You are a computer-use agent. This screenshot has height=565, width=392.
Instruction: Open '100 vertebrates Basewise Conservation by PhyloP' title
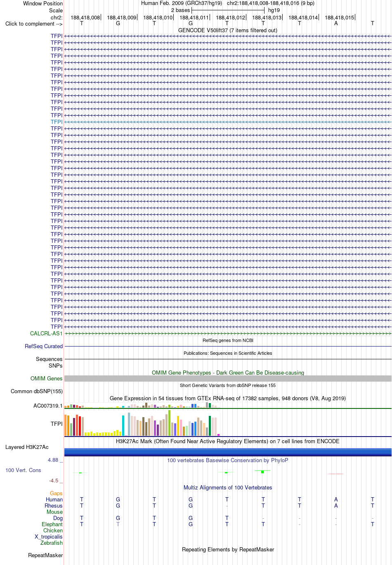coord(228,461)
